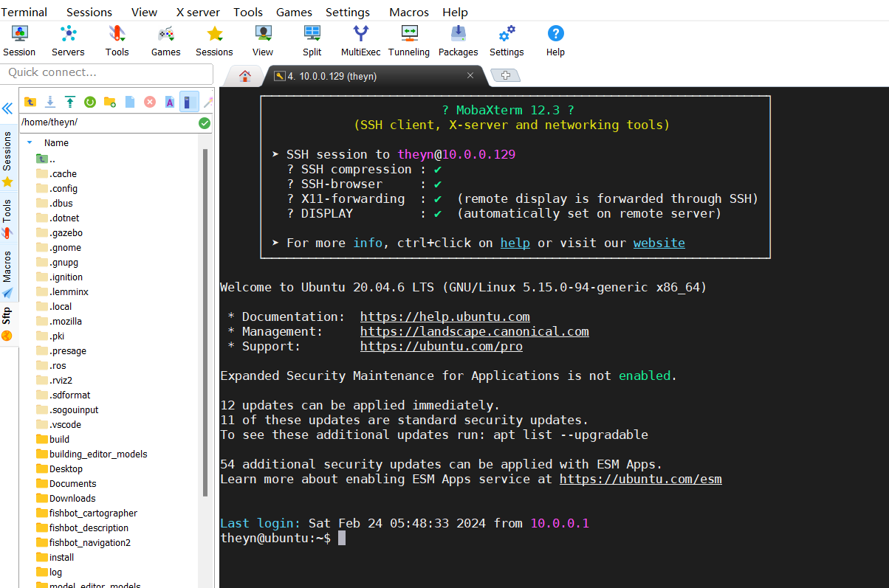Click the 'info' text in the banner
The image size is (889, 588).
tap(368, 243)
